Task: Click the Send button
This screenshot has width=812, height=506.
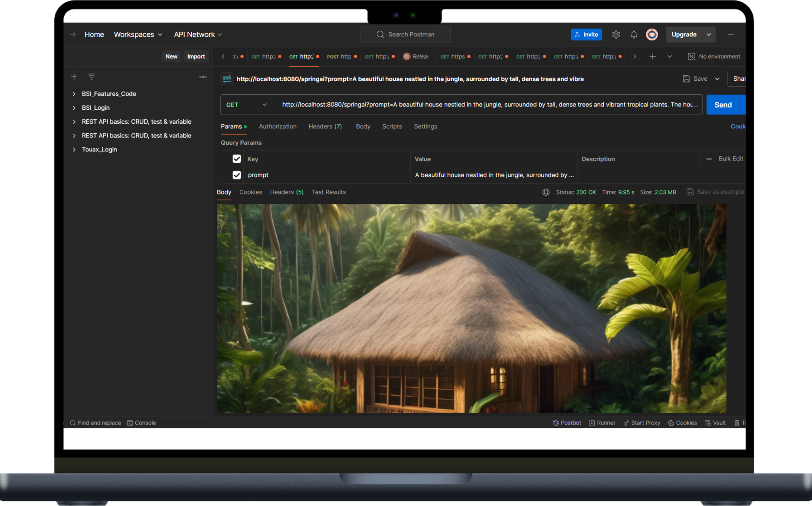Action: point(723,105)
